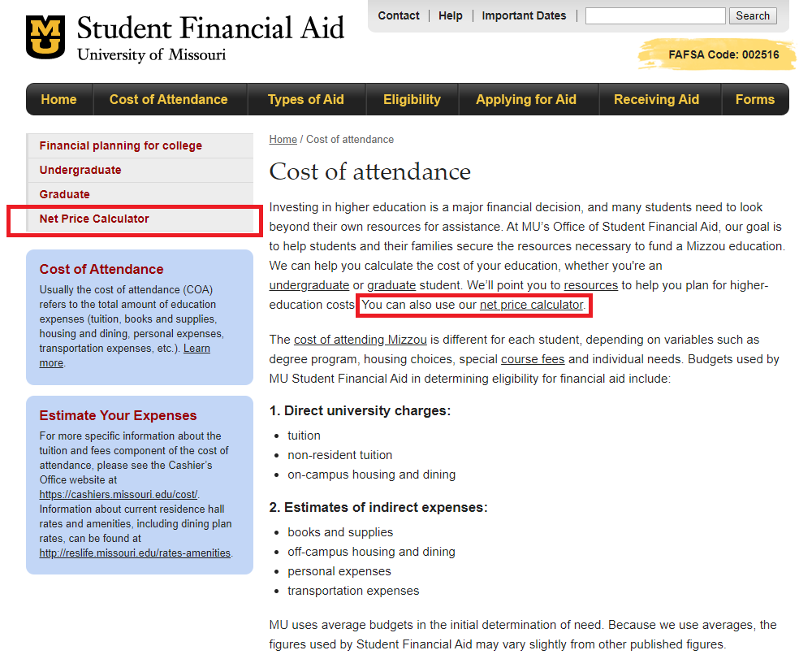
Task: Open the Receiving Aid section
Action: (656, 98)
